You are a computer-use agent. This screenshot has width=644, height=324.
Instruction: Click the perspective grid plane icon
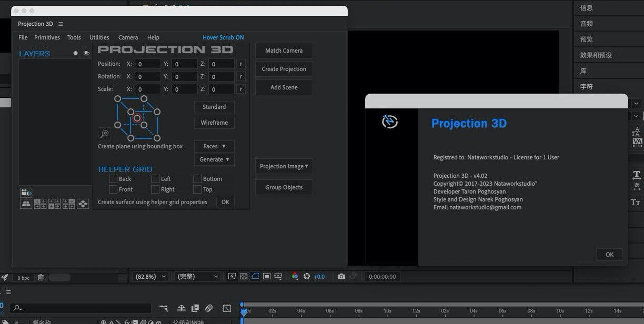click(26, 204)
